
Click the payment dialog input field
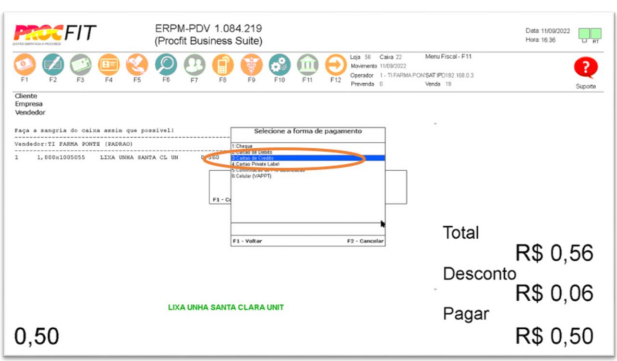pyautogui.click(x=308, y=229)
